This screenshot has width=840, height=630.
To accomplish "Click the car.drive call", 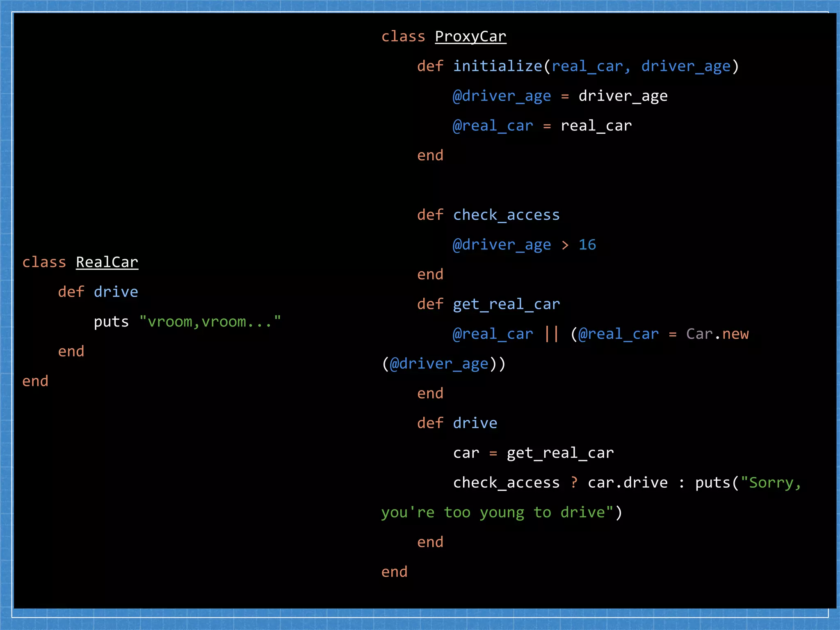I will (x=628, y=482).
